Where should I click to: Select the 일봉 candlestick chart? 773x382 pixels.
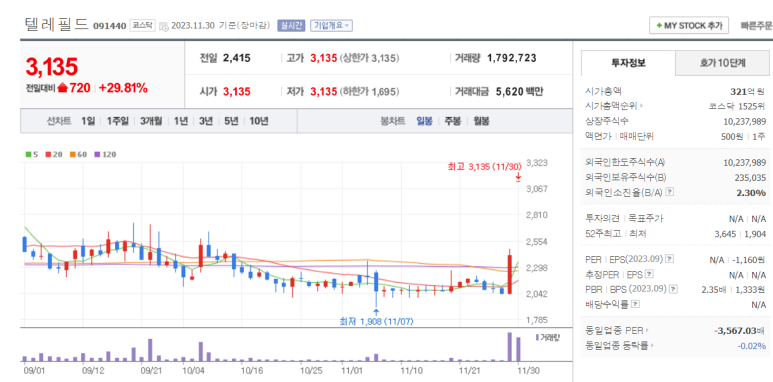pyautogui.click(x=424, y=121)
